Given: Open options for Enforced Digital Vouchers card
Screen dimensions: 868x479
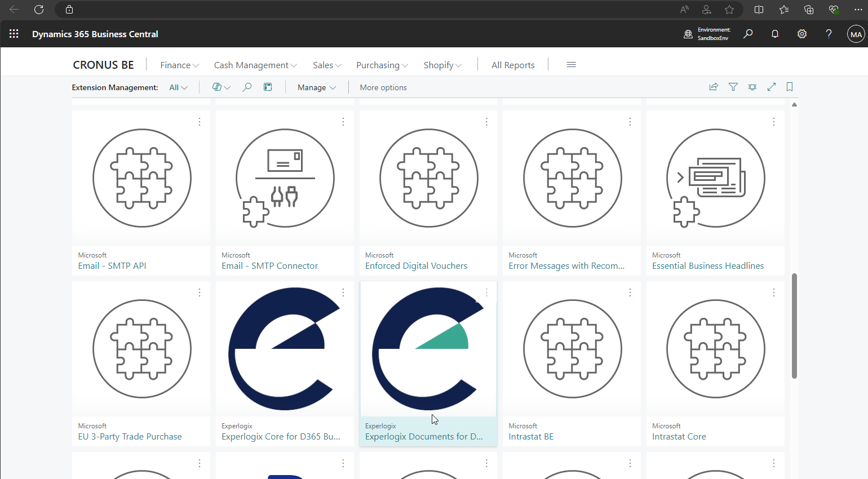Looking at the screenshot, I should (487, 122).
